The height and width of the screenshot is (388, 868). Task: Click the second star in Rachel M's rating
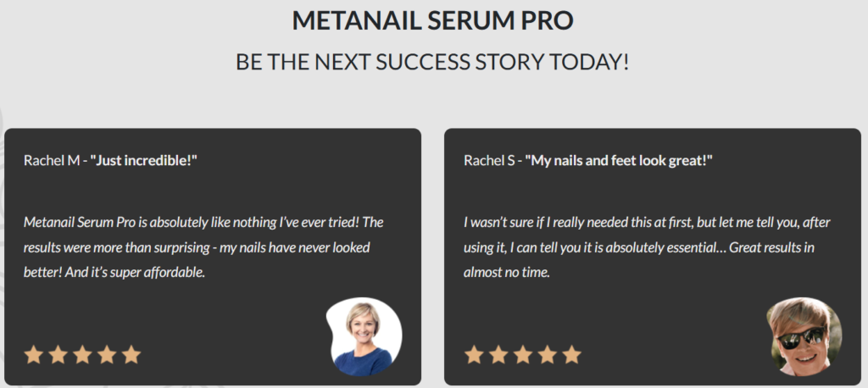pyautogui.click(x=58, y=354)
